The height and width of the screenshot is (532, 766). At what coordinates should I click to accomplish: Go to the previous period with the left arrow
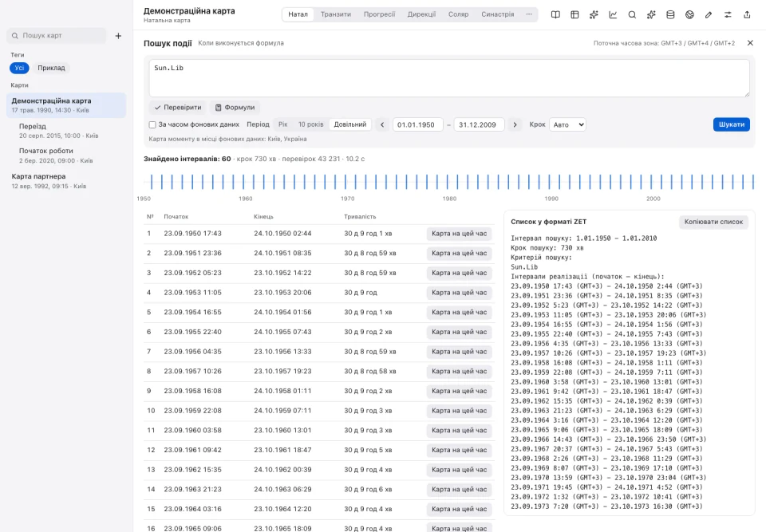pyautogui.click(x=382, y=124)
